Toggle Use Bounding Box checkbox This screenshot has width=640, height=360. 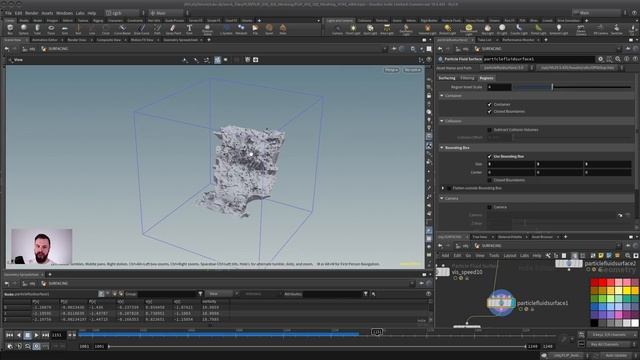click(x=489, y=156)
